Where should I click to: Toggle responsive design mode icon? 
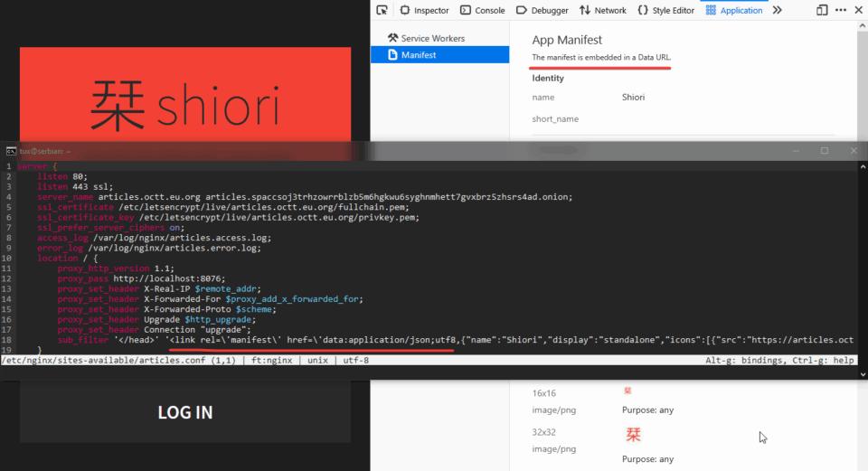[822, 10]
